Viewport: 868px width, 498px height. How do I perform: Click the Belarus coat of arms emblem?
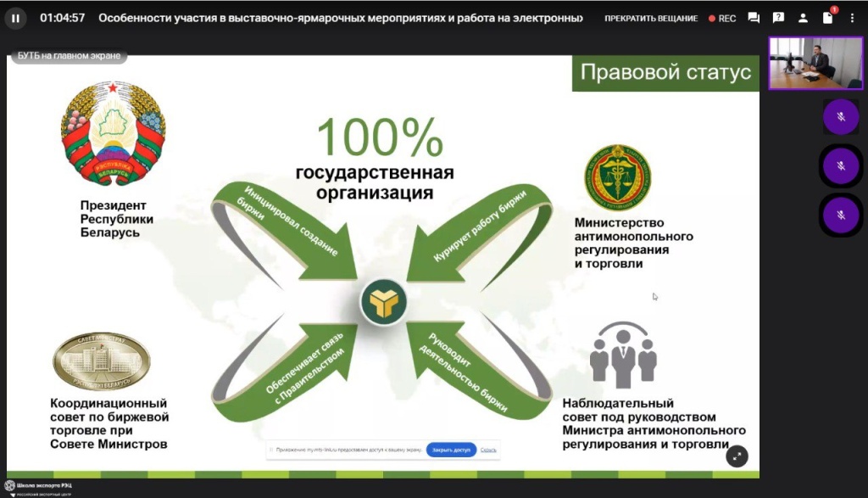[x=114, y=133]
